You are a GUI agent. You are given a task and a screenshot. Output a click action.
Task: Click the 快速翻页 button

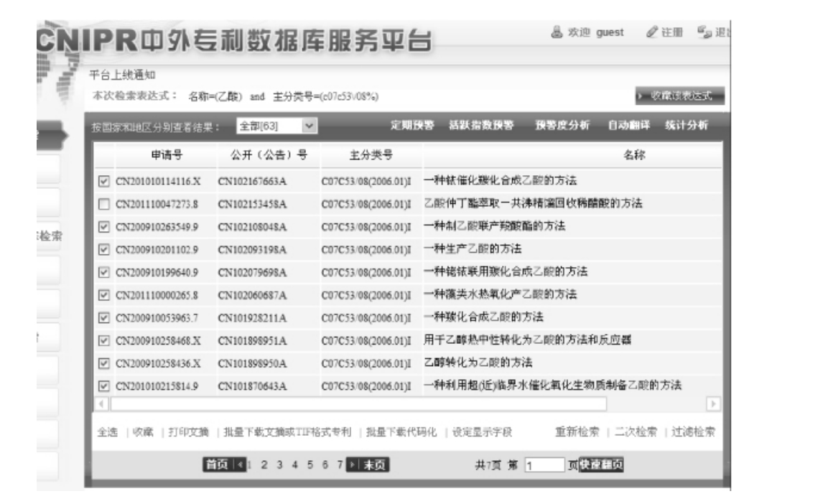pos(601,465)
